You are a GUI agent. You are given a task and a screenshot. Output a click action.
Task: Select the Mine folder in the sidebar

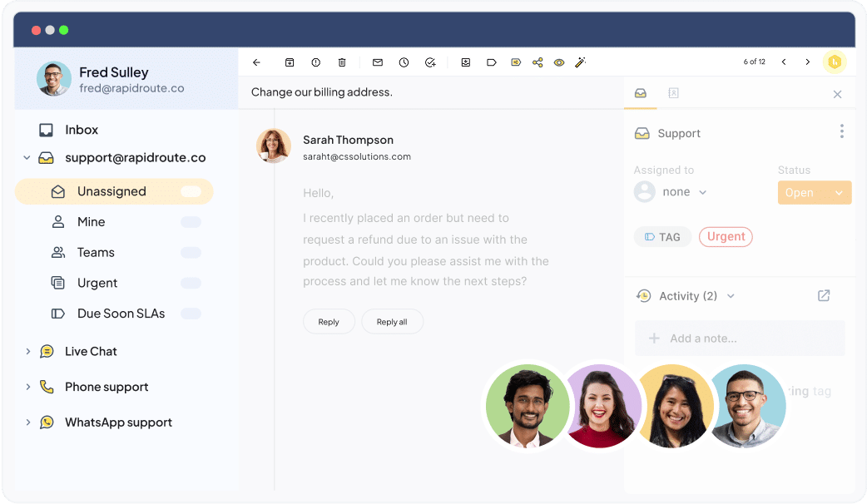coord(91,222)
